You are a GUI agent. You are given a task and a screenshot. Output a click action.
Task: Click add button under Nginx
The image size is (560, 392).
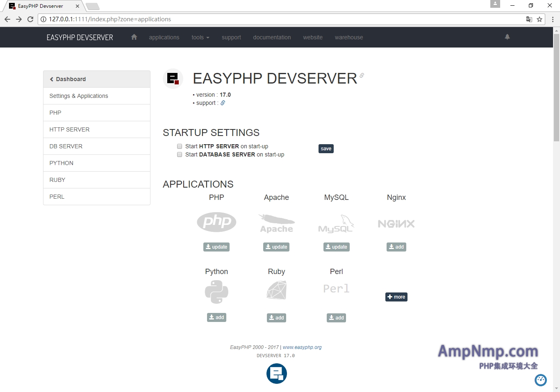pyautogui.click(x=396, y=247)
